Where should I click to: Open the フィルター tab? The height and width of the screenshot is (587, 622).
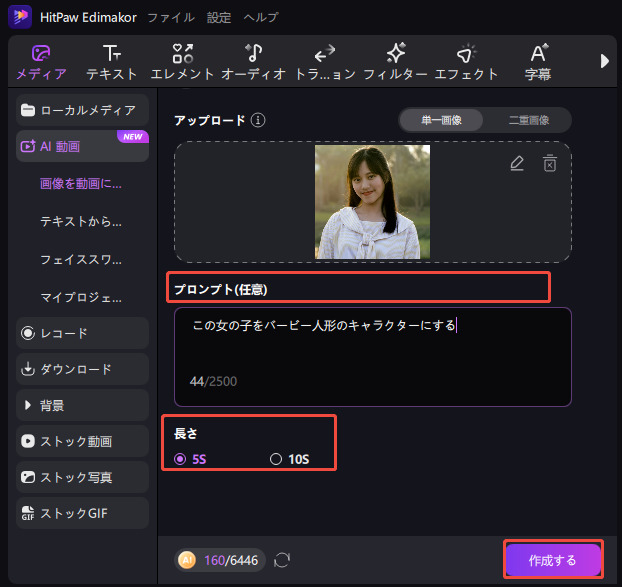click(x=395, y=62)
